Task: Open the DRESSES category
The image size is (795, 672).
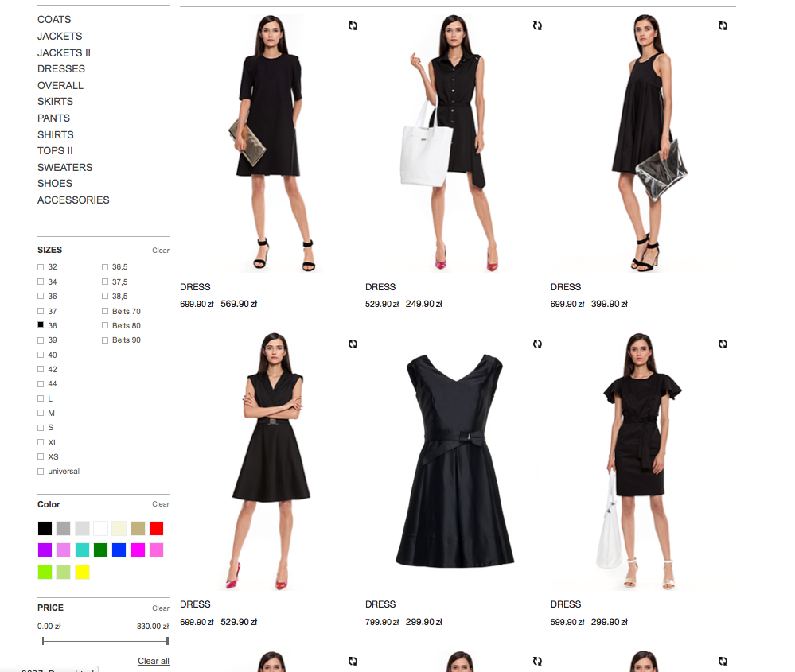Action: pos(61,69)
